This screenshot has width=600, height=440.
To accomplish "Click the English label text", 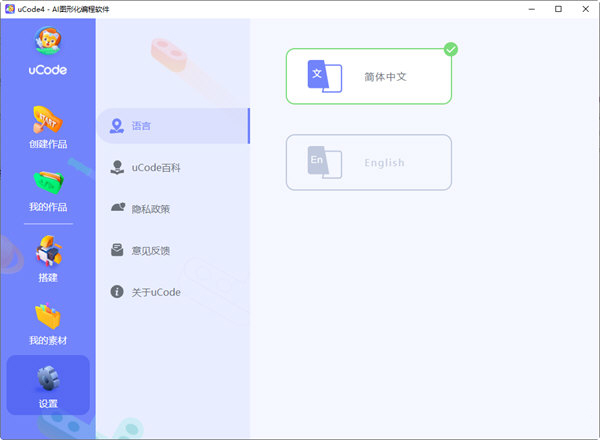I will pos(384,163).
